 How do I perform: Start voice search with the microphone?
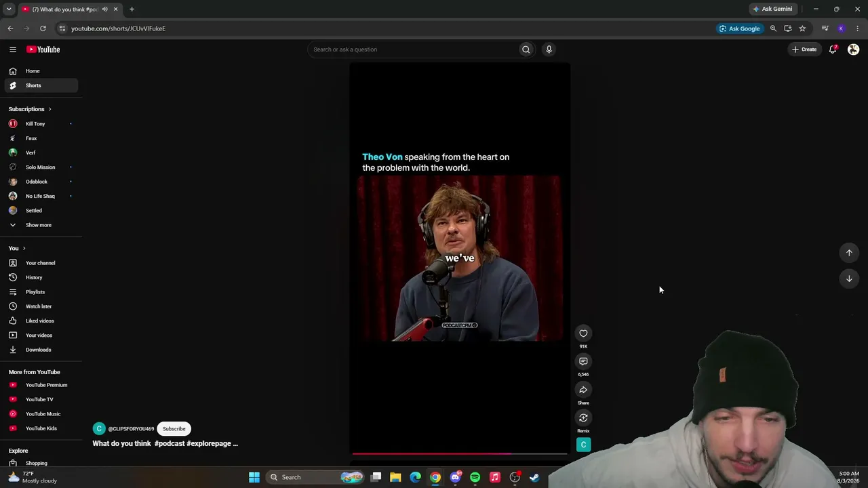[x=549, y=49]
